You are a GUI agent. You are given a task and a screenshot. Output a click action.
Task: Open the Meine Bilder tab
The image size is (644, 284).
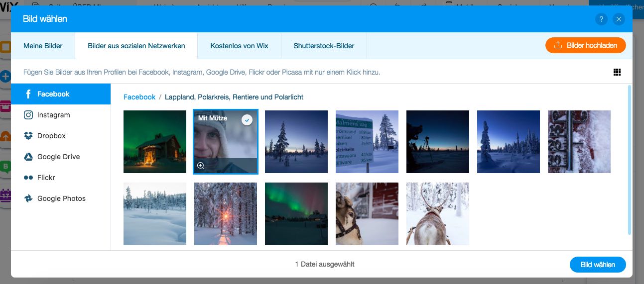pos(43,46)
